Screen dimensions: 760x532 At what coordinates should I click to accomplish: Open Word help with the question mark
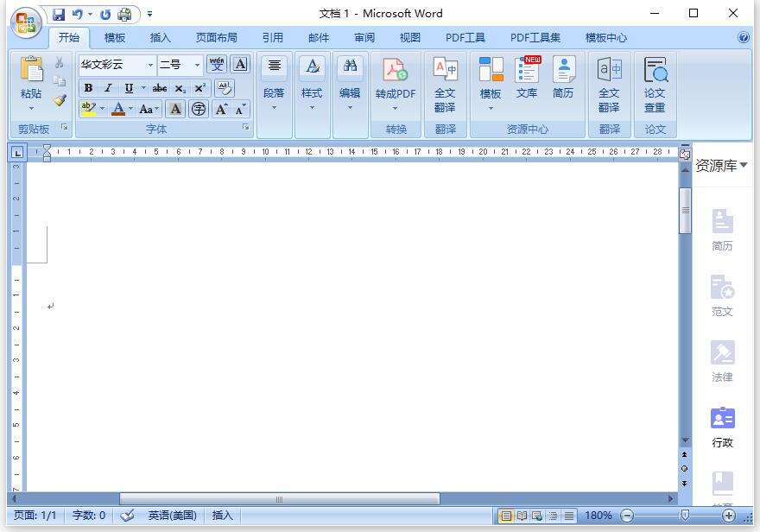[x=744, y=37]
